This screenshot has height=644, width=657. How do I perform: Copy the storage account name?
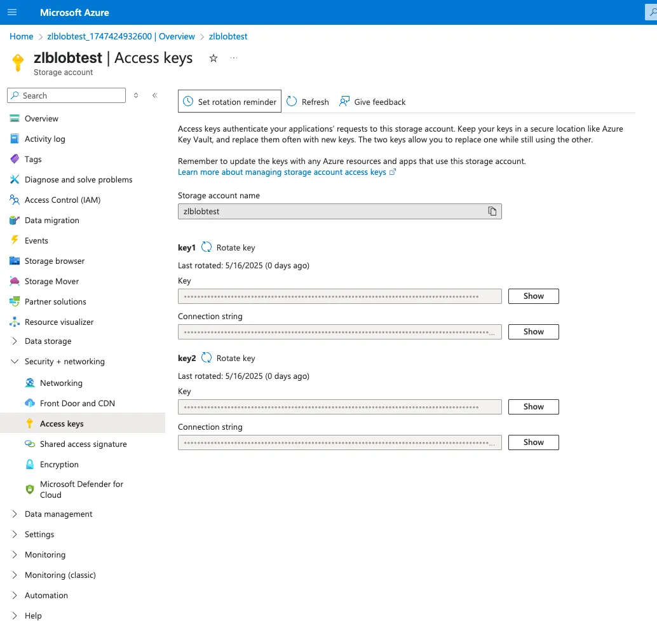(x=492, y=211)
